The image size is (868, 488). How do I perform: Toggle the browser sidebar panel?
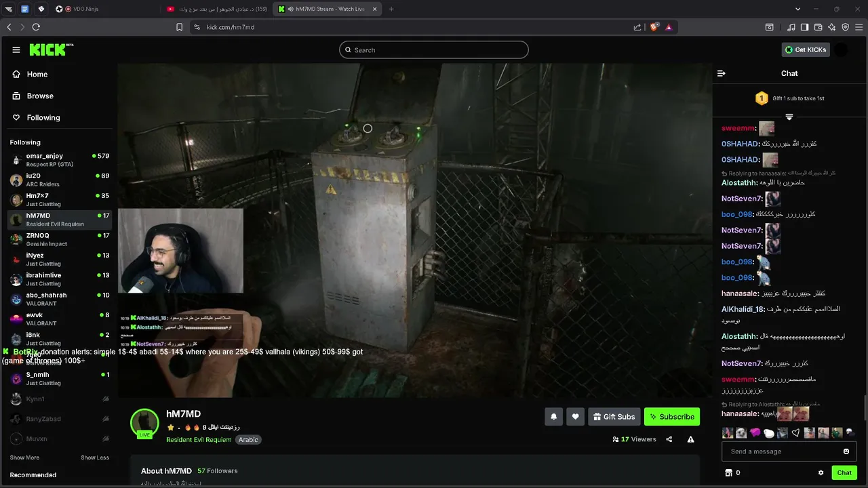pyautogui.click(x=804, y=27)
